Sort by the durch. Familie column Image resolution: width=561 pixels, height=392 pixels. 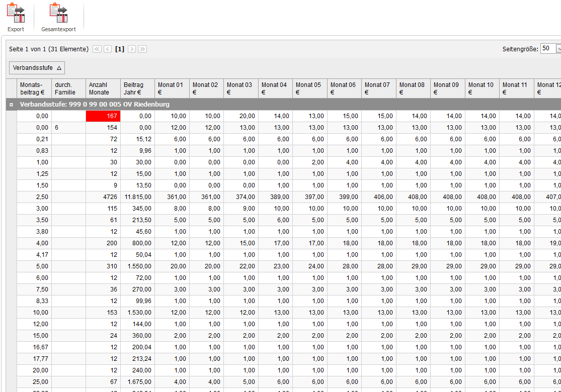(69, 88)
